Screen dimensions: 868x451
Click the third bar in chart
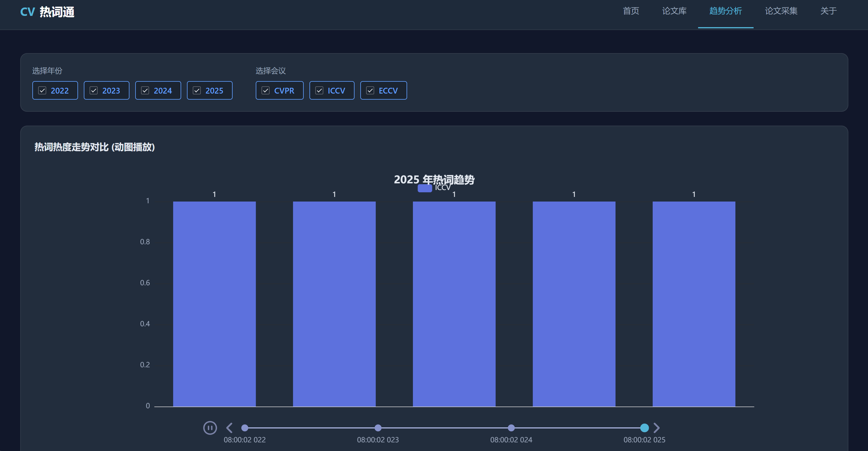(454, 304)
